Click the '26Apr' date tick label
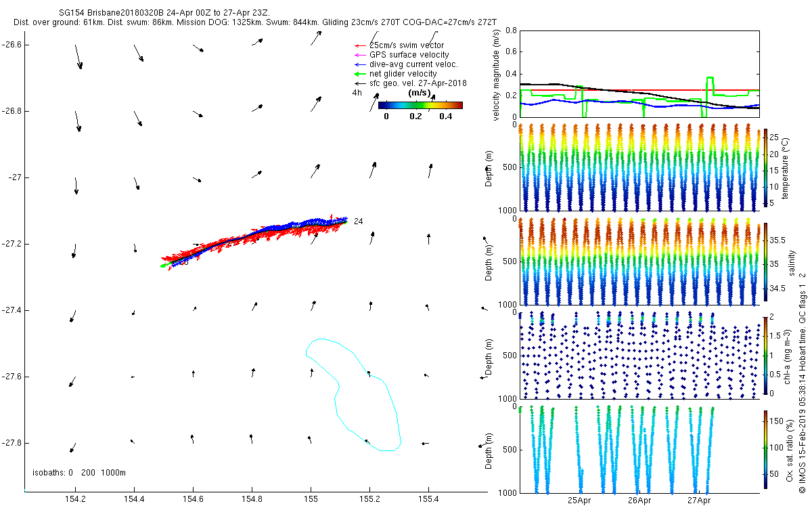812x508 pixels. click(x=639, y=501)
